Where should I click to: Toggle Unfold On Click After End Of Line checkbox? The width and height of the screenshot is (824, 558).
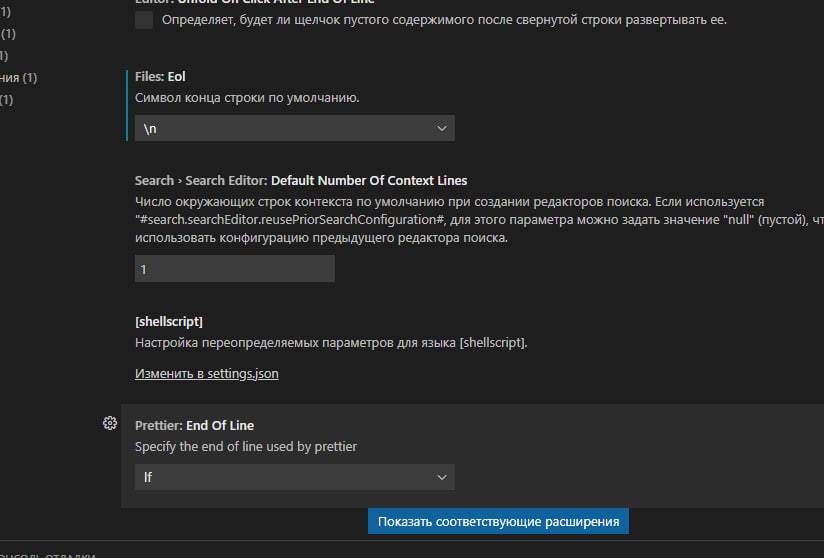coord(144,20)
